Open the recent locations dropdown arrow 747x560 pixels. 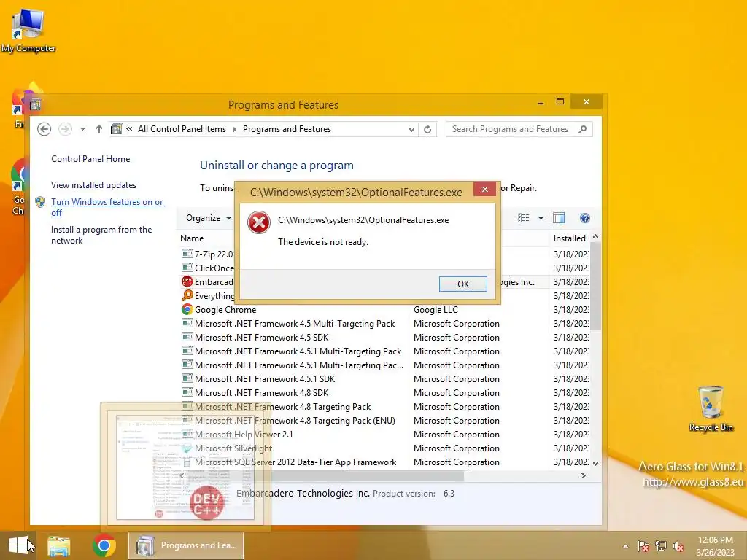[82, 129]
